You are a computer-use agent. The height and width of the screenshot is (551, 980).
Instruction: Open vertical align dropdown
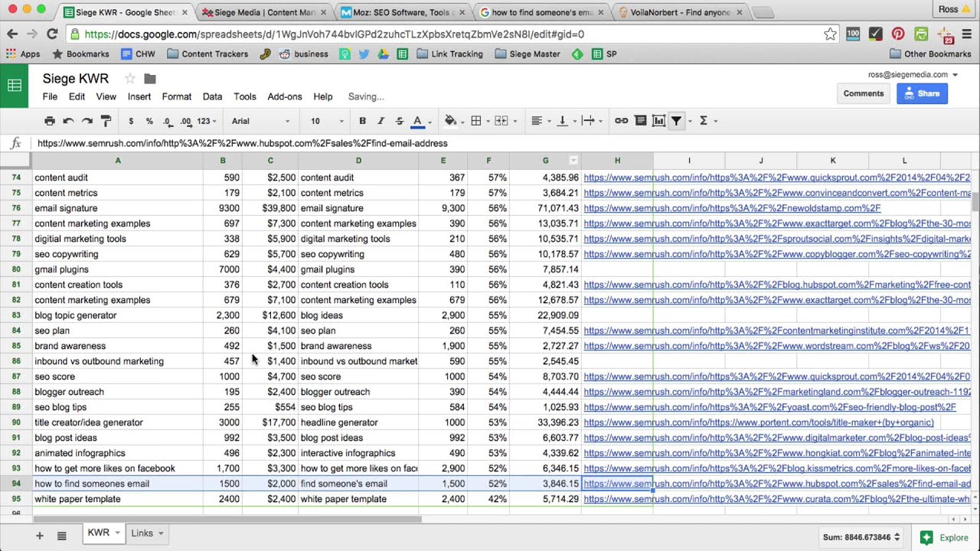[x=565, y=121]
